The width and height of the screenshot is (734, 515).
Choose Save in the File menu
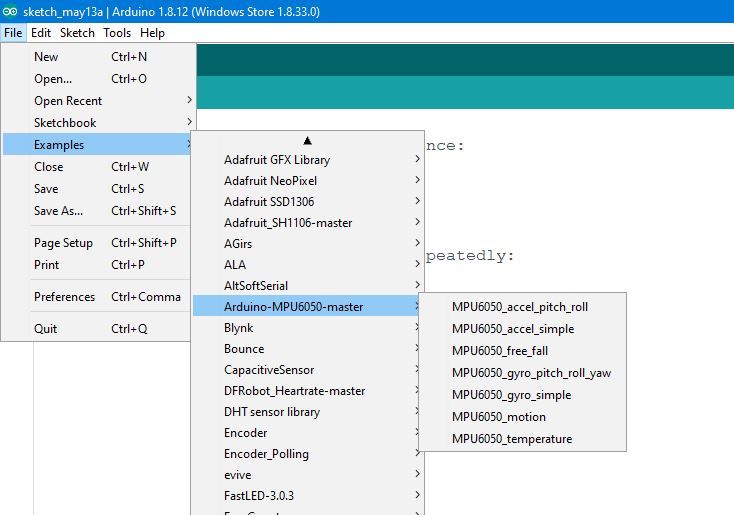pos(97,189)
